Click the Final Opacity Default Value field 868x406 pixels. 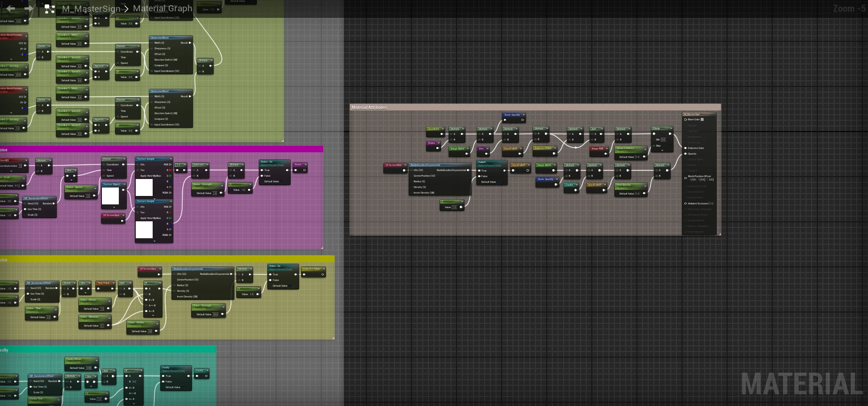[x=637, y=193]
